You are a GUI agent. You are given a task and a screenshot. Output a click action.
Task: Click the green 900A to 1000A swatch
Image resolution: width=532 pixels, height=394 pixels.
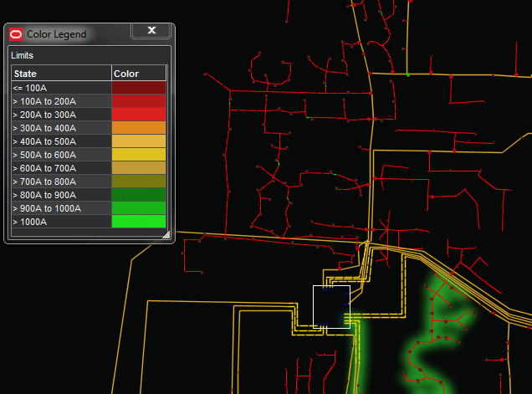pyautogui.click(x=139, y=208)
